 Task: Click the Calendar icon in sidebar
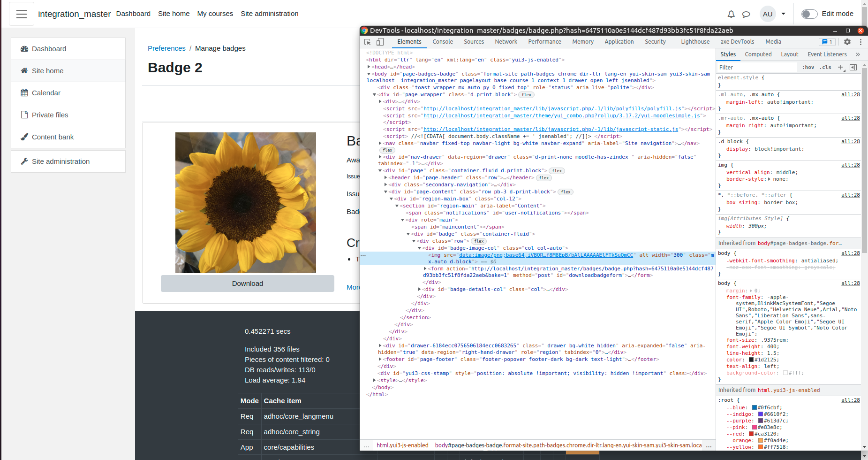pos(24,93)
